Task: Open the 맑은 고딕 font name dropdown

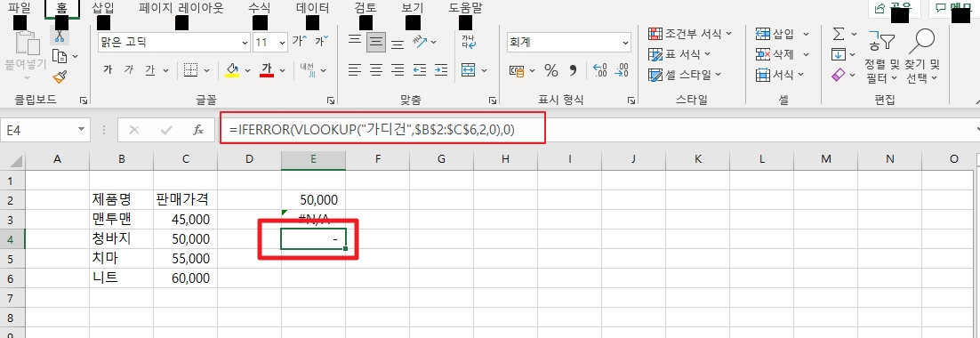Action: (x=245, y=43)
